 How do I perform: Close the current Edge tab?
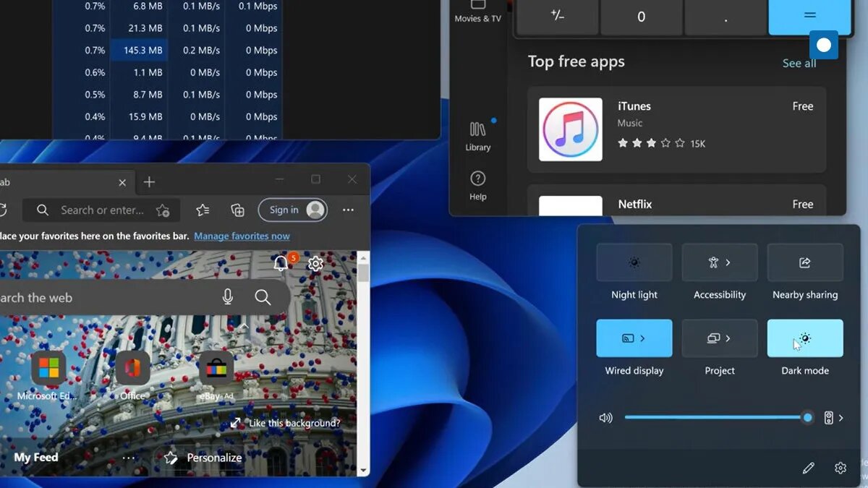tap(122, 183)
